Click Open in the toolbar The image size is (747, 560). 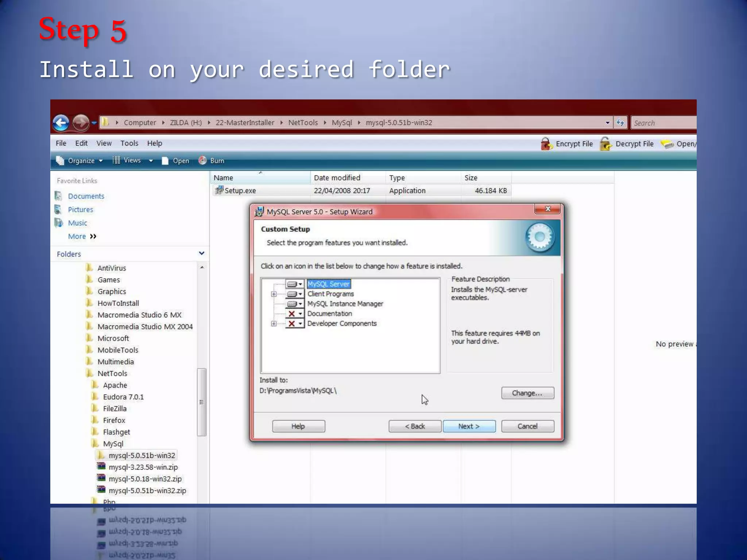click(x=175, y=161)
